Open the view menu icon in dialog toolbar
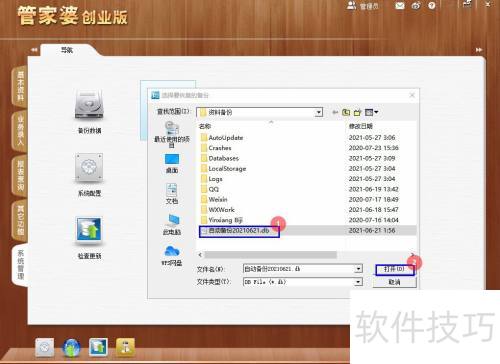 [371, 112]
